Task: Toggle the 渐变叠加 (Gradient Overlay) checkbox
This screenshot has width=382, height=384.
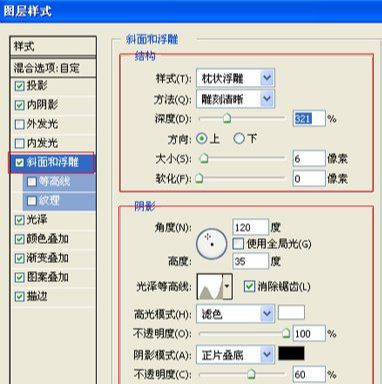Action: tap(20, 258)
